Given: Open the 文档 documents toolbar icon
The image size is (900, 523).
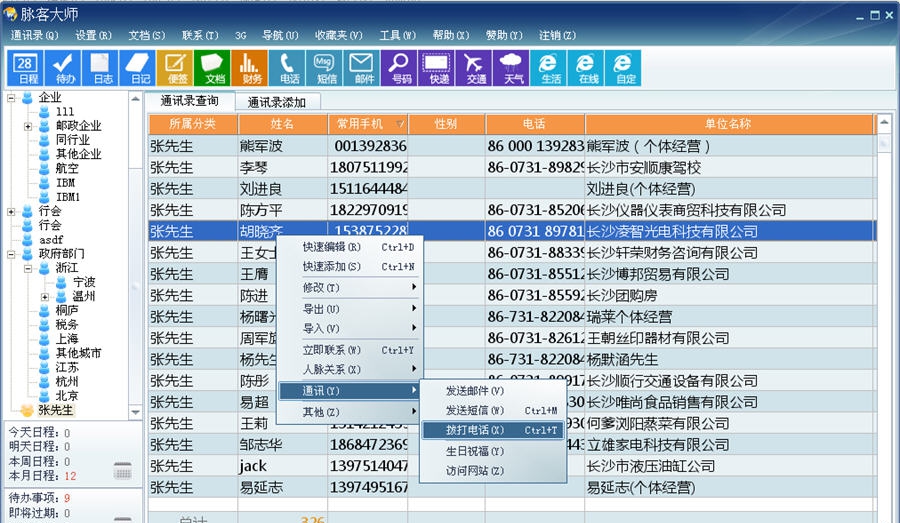Looking at the screenshot, I should pos(212,68).
